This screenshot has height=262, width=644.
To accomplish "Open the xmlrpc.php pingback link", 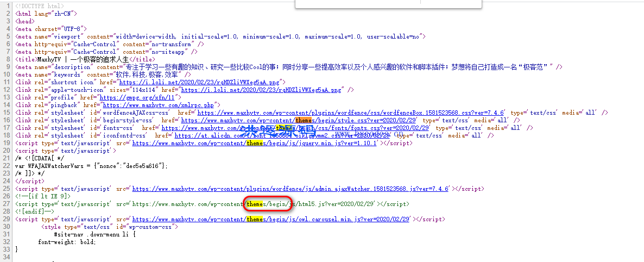I will [159, 105].
